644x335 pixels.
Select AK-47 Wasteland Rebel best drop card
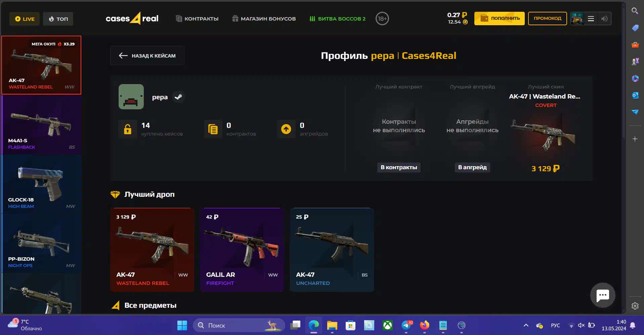(152, 250)
